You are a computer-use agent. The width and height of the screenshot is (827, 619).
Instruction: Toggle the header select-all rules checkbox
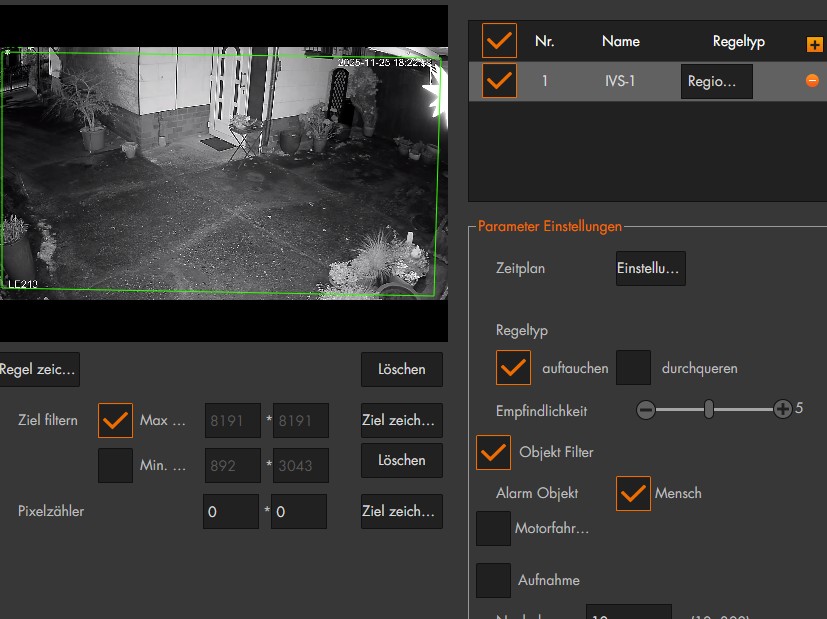click(x=499, y=41)
